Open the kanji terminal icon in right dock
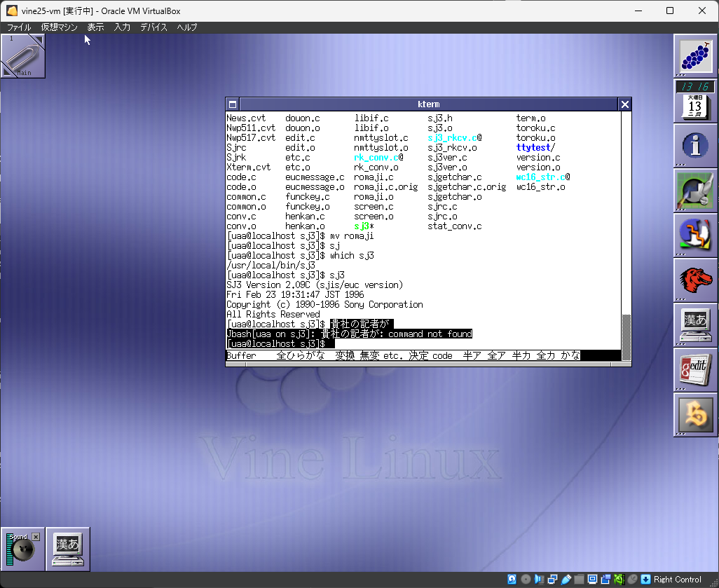Screen dimensions: 719x588 tap(695, 324)
